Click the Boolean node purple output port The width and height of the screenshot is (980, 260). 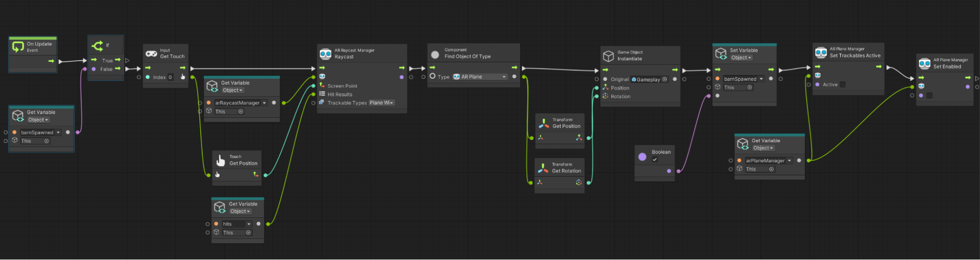(669, 171)
